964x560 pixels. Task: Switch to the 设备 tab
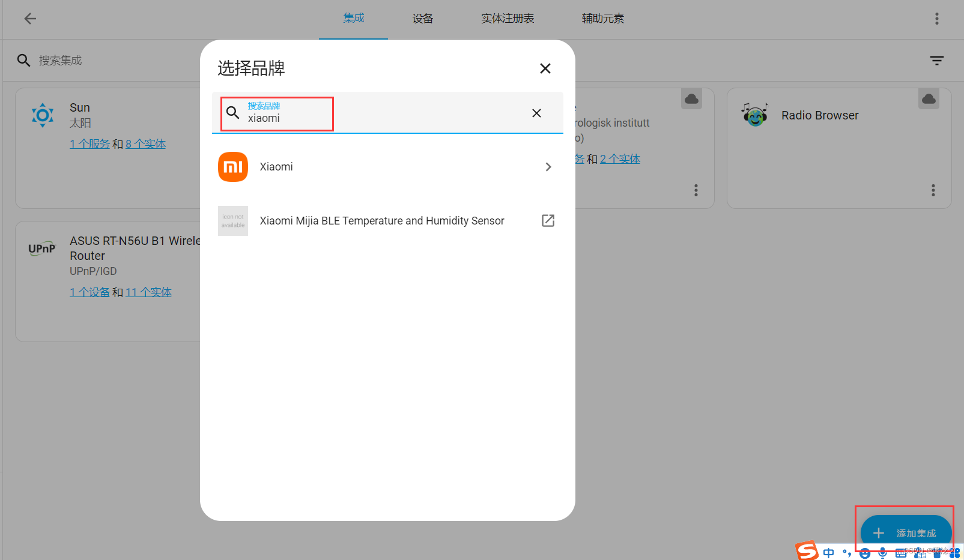pos(423,19)
